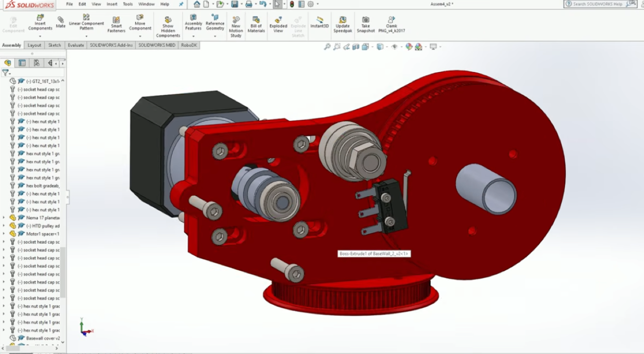Click the tree filter funnel icon
The width and height of the screenshot is (644, 354).
(x=5, y=73)
